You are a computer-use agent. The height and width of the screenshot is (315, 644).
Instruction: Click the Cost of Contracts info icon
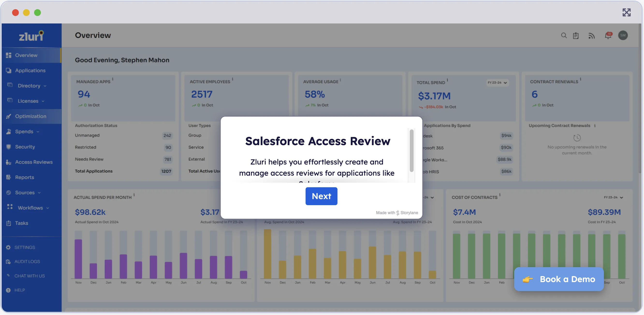click(500, 195)
